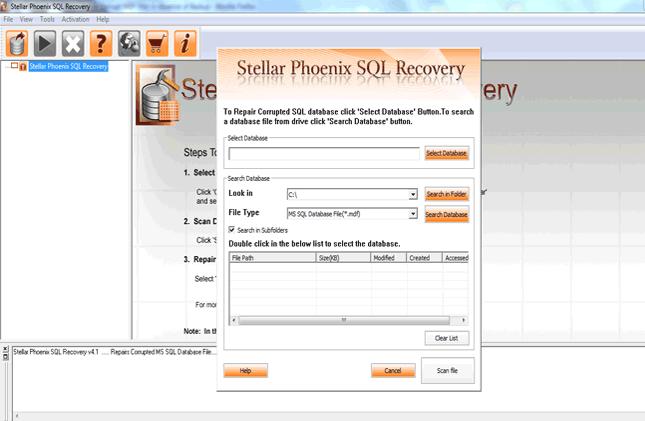Click the Activation globe-and-key toolbar icon
645x421 pixels.
129,43
